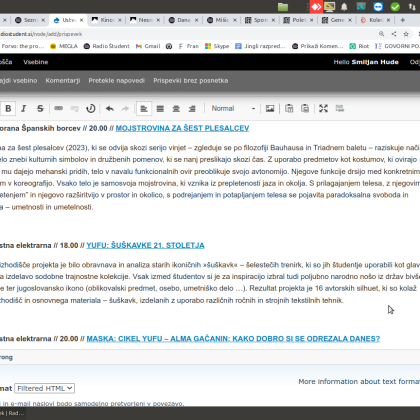The height and width of the screenshot is (420, 420).
Task: Justify the paragraph text
Action: [x=160, y=108]
